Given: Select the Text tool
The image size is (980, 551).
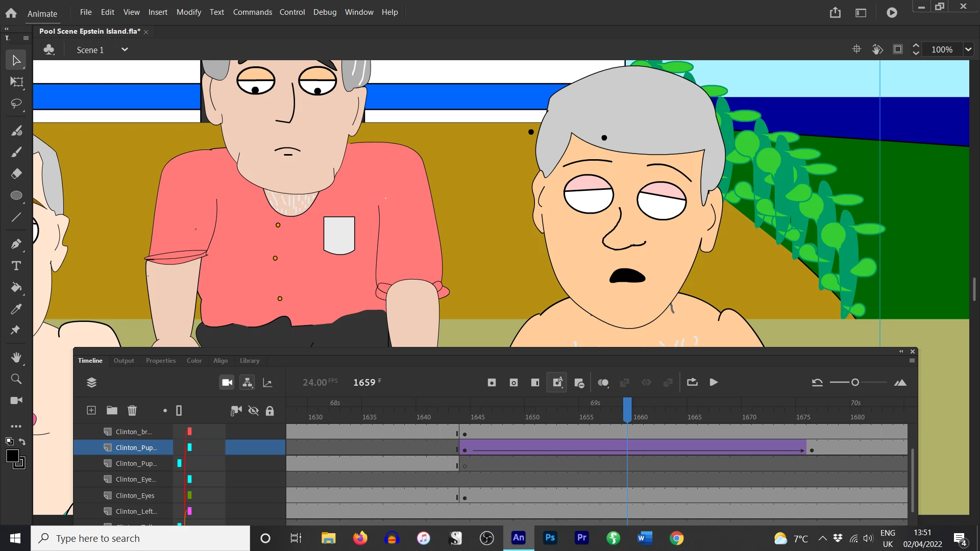Looking at the screenshot, I should point(16,266).
